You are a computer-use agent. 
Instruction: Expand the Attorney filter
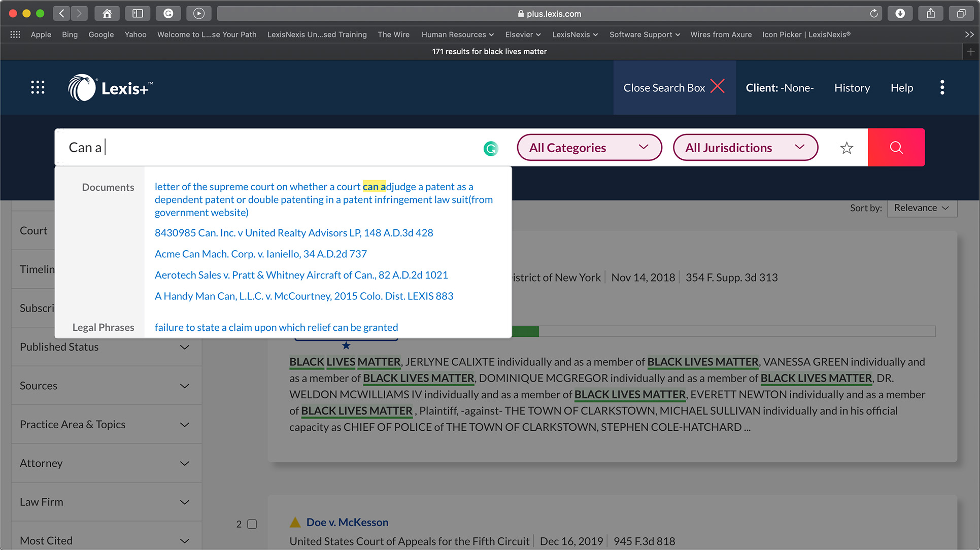pos(106,463)
